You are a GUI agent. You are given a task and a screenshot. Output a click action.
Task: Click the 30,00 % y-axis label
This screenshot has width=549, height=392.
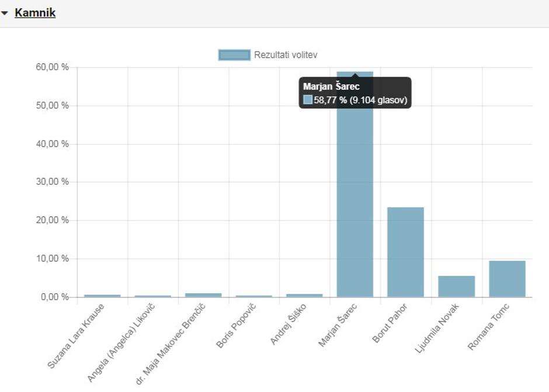click(53, 182)
